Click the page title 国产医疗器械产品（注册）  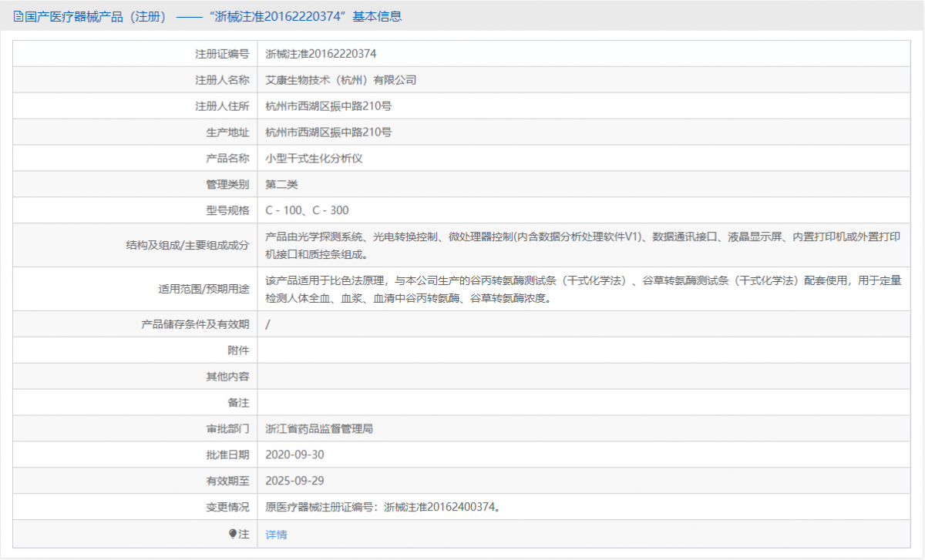coord(95,16)
